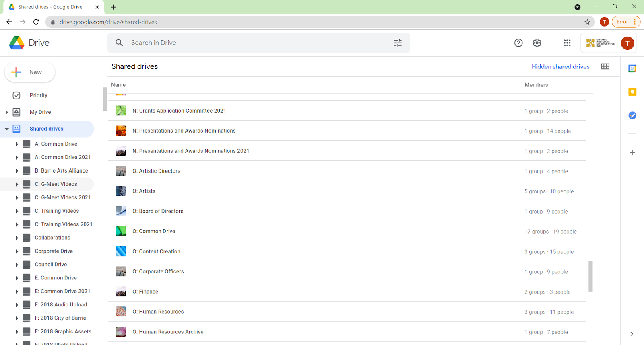Click the magnifier search icon
Viewport: 644px width, 345px height.
click(x=119, y=43)
